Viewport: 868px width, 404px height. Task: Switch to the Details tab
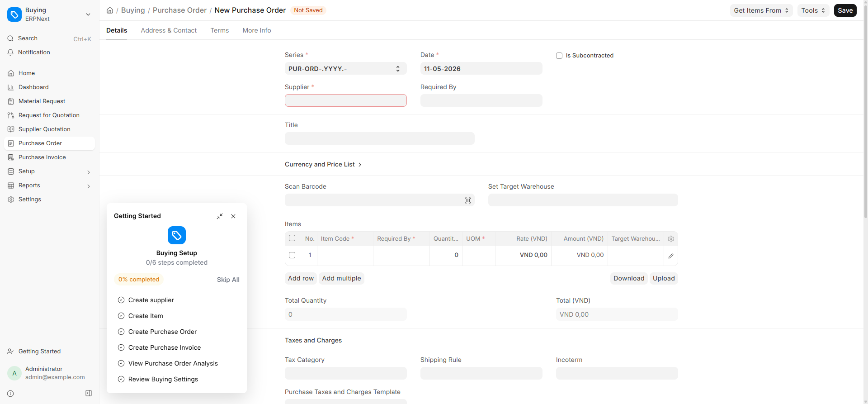coord(117,30)
